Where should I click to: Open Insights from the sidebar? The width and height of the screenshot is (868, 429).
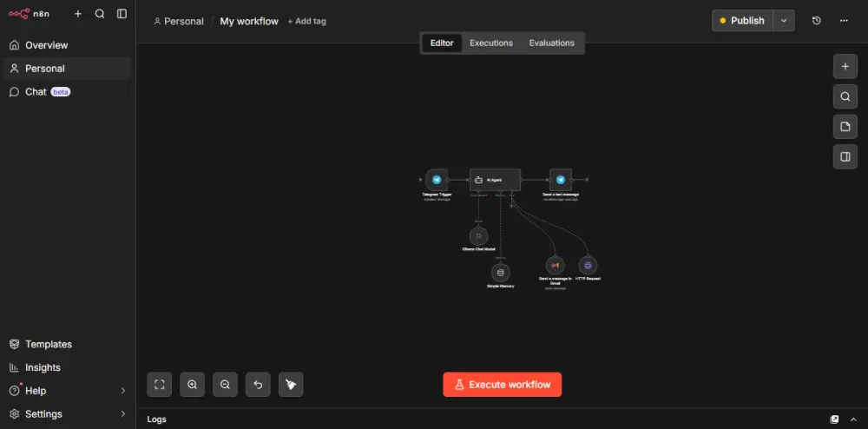pyautogui.click(x=68, y=367)
